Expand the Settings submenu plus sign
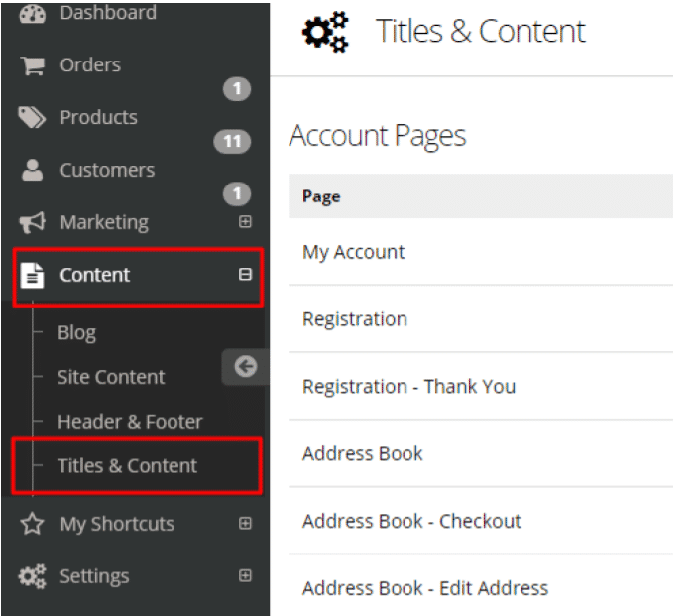The height and width of the screenshot is (616, 695). tap(245, 575)
